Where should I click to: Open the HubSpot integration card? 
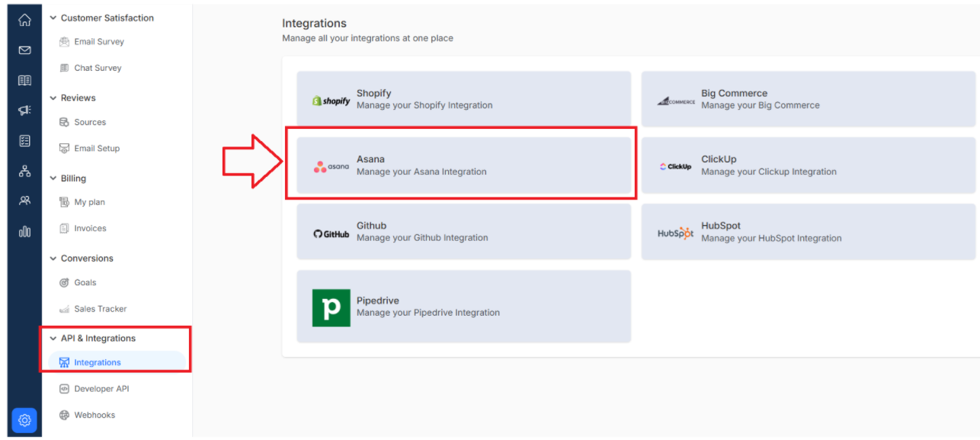pyautogui.click(x=809, y=232)
